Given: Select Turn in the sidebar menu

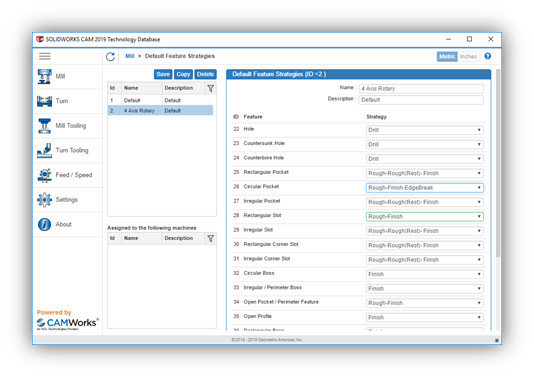Looking at the screenshot, I should pyautogui.click(x=62, y=101).
